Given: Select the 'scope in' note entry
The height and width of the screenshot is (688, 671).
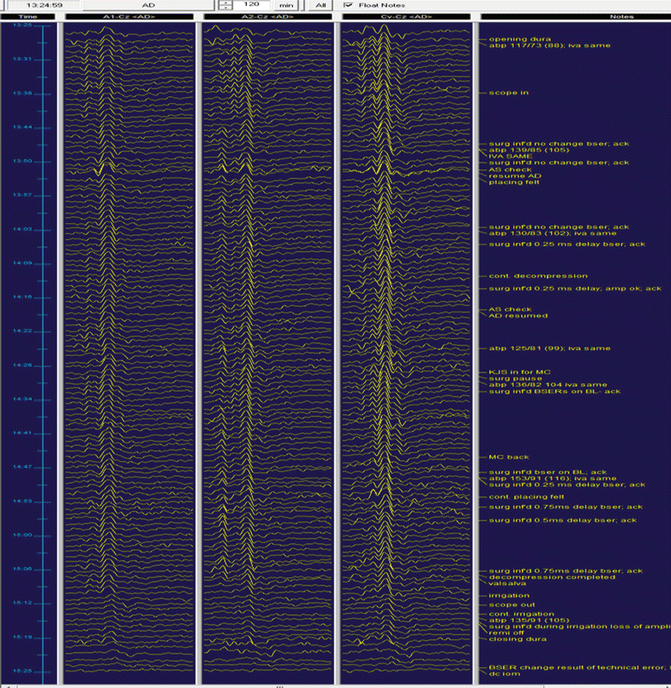Looking at the screenshot, I should [x=508, y=92].
